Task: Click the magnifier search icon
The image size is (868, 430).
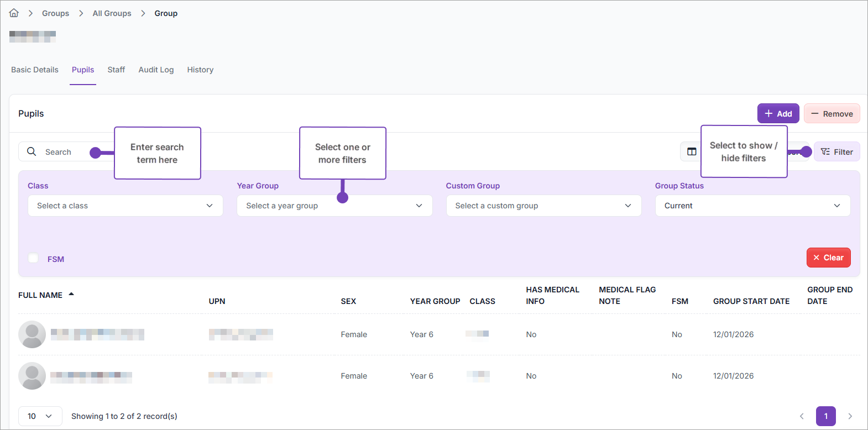Action: pos(32,151)
